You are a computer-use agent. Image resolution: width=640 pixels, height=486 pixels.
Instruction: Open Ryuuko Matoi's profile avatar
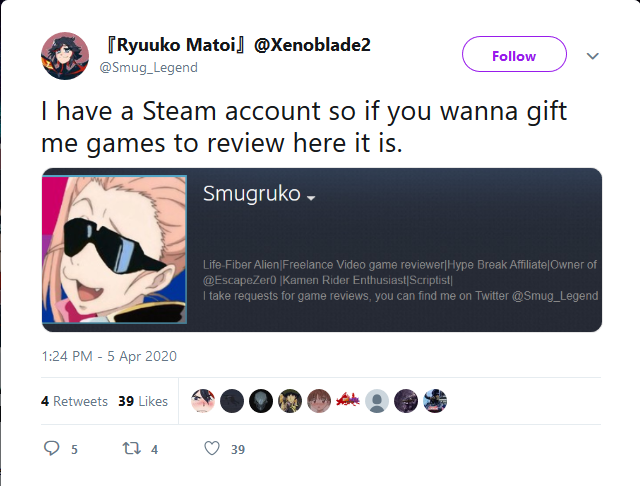pos(65,56)
